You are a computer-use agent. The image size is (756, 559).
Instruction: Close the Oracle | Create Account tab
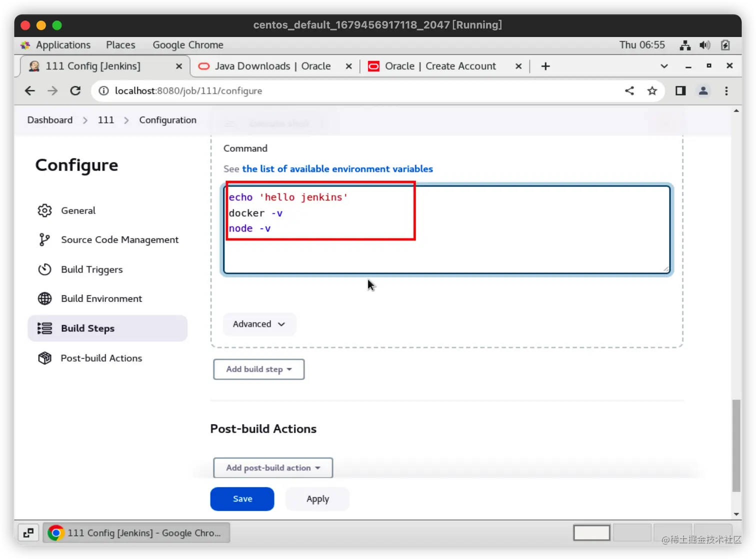[x=518, y=66]
